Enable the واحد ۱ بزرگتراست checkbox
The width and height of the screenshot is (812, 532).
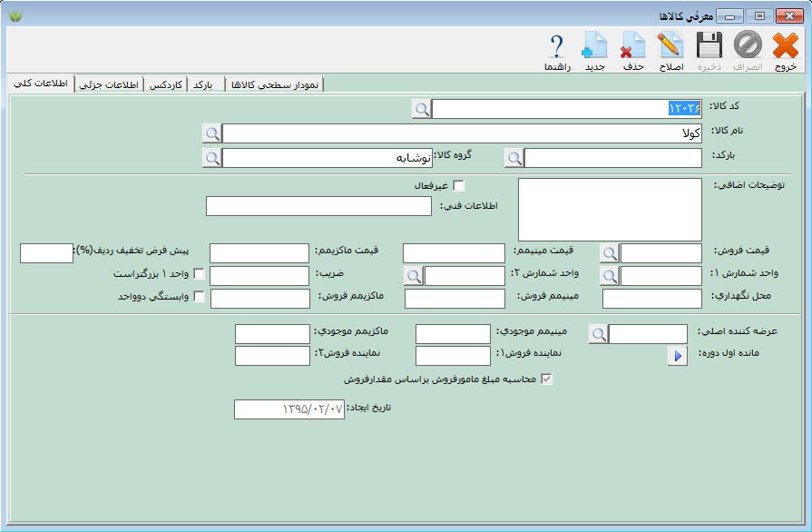coord(199,274)
